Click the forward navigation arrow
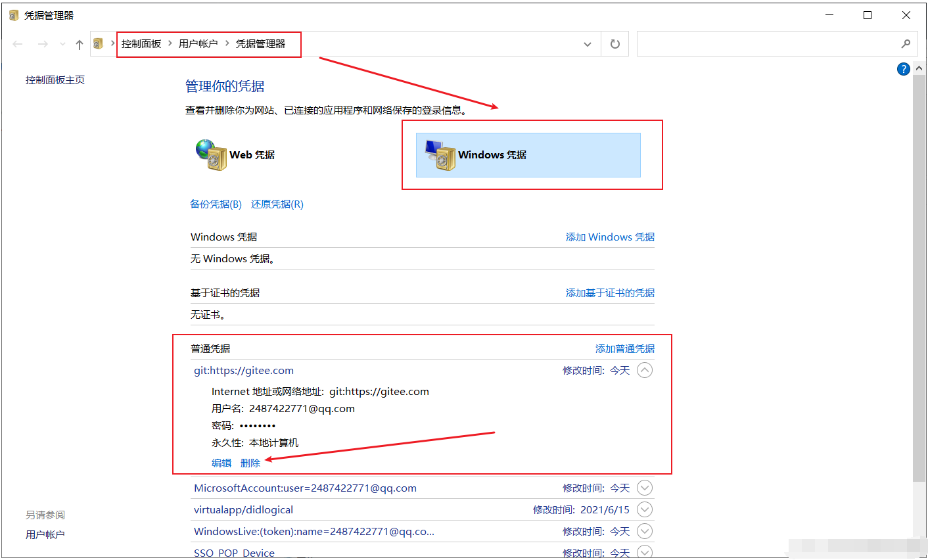This screenshot has width=928, height=560. (x=43, y=44)
